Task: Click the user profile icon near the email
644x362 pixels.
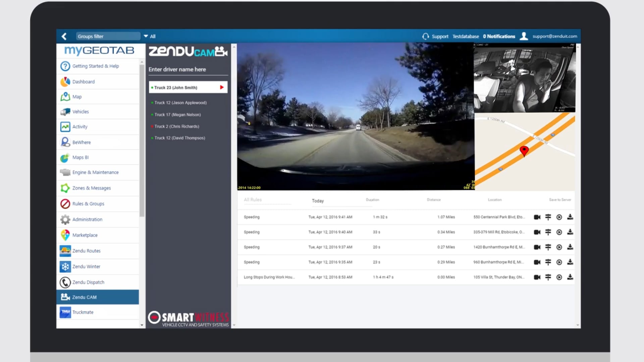Action: click(524, 36)
